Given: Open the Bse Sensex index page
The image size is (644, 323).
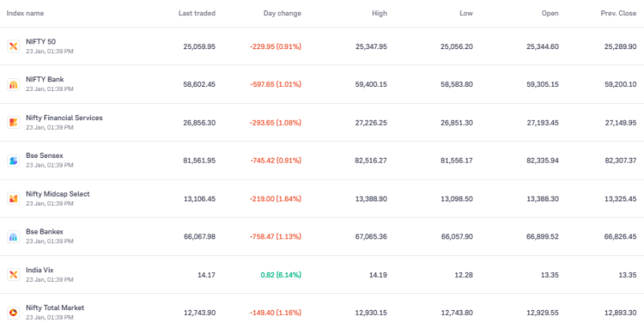Looking at the screenshot, I should click(44, 156).
